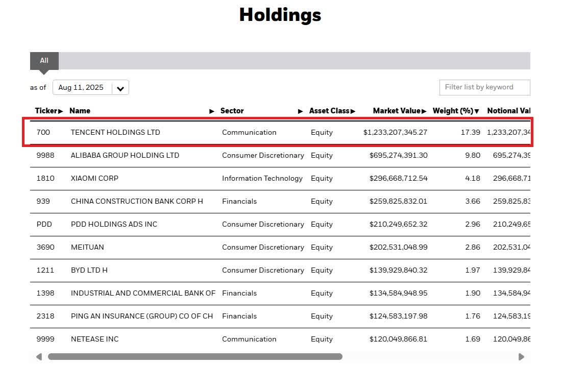Click the Weight (%) header label

(453, 111)
